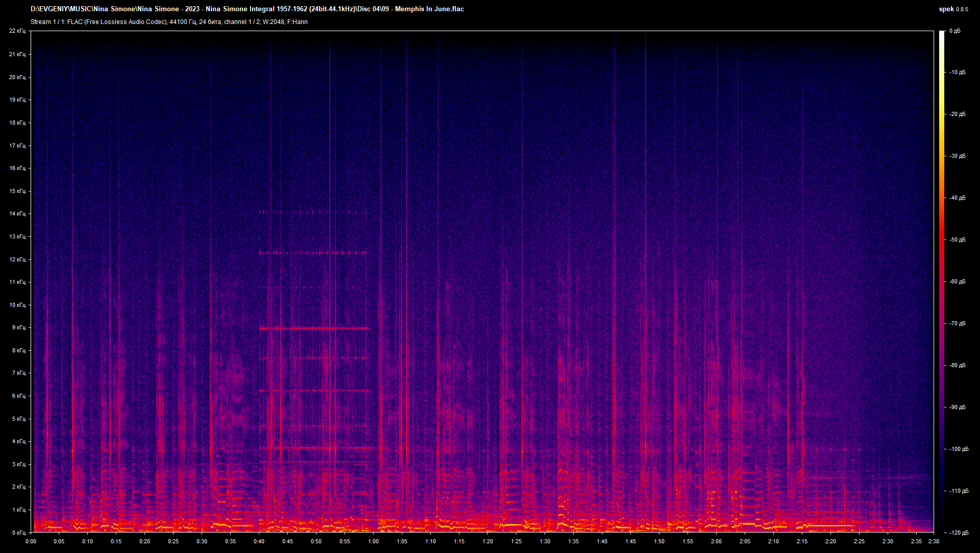Click the 0 дБ legend marker
980x553 pixels.
[956, 31]
